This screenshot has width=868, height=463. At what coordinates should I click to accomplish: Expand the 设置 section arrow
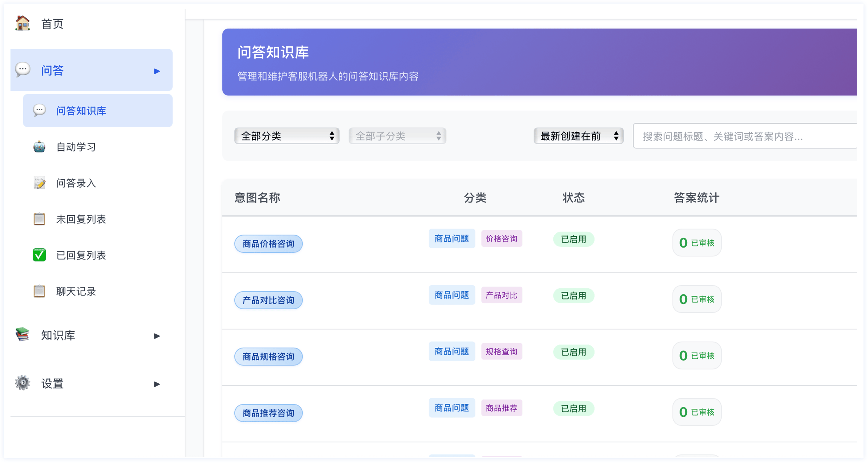[157, 384]
